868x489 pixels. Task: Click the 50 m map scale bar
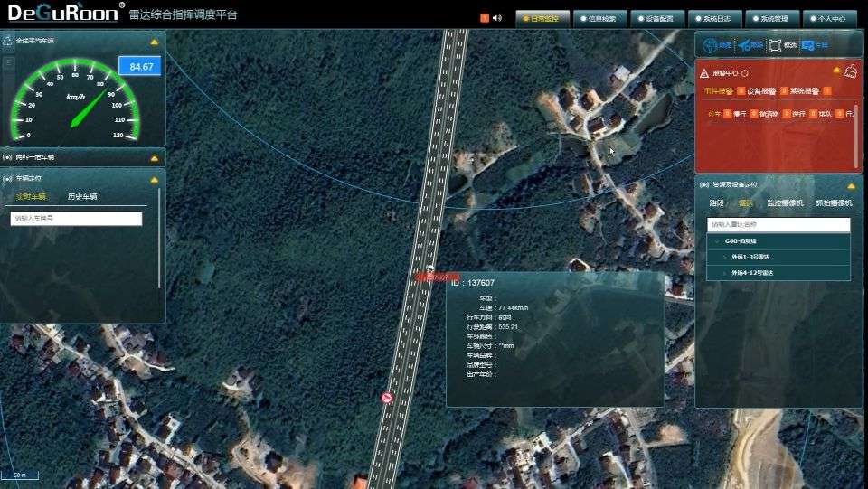pyautogui.click(x=19, y=475)
